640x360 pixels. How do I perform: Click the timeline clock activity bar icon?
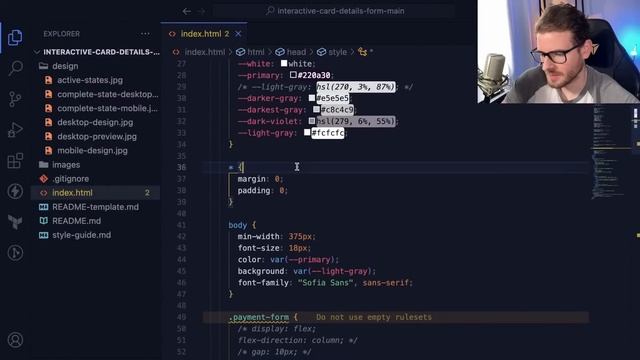pyautogui.click(x=15, y=253)
